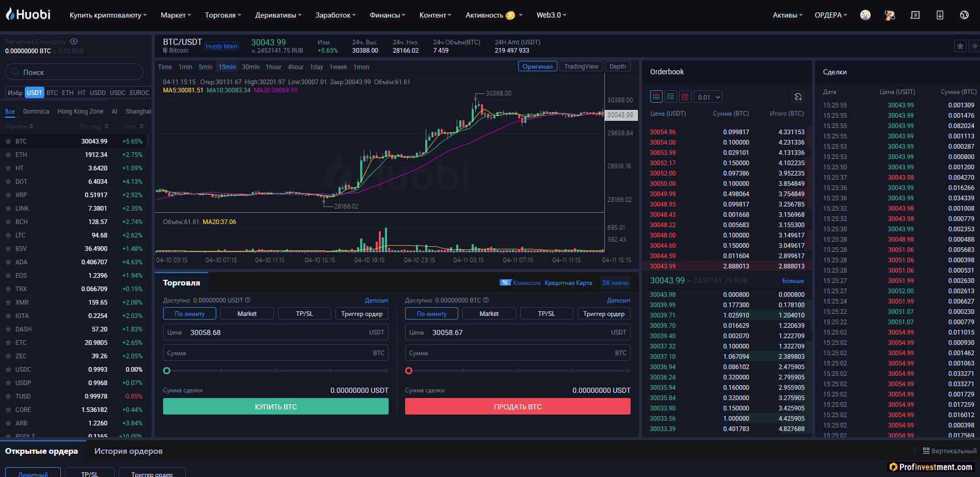Expand the 'Заработок' menu
The image size is (980, 477).
(x=335, y=15)
